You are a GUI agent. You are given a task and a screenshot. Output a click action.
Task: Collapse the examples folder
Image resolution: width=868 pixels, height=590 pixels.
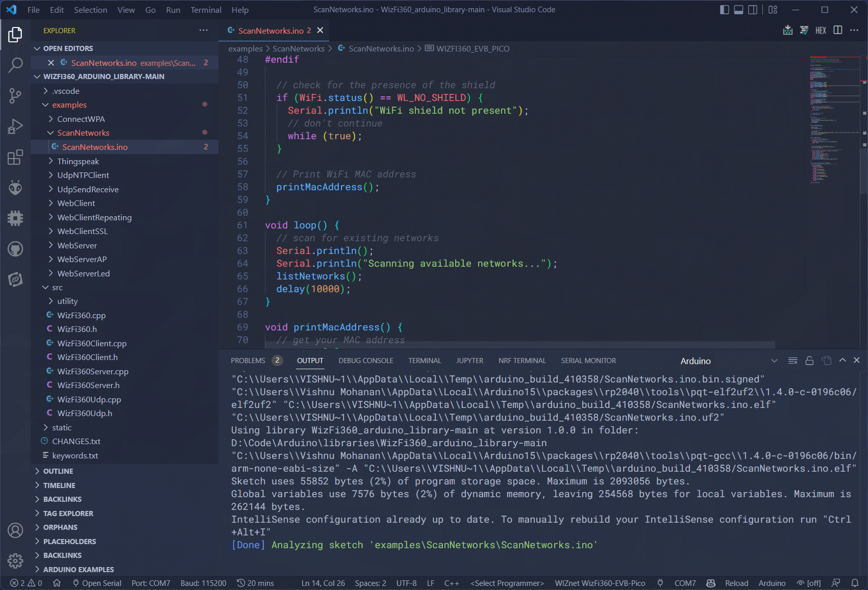[x=125, y=105]
